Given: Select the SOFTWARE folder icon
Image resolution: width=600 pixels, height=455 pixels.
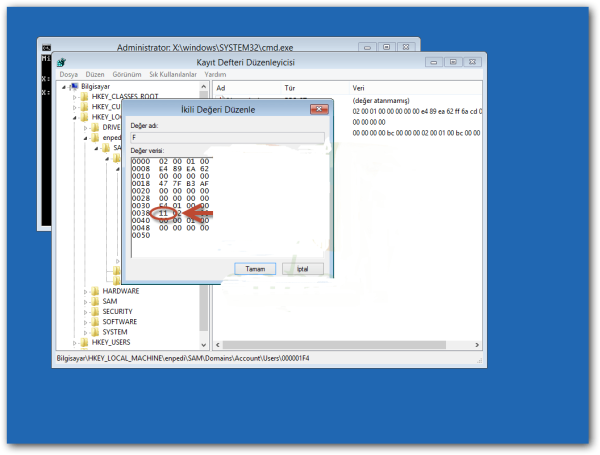Looking at the screenshot, I should pos(95,321).
